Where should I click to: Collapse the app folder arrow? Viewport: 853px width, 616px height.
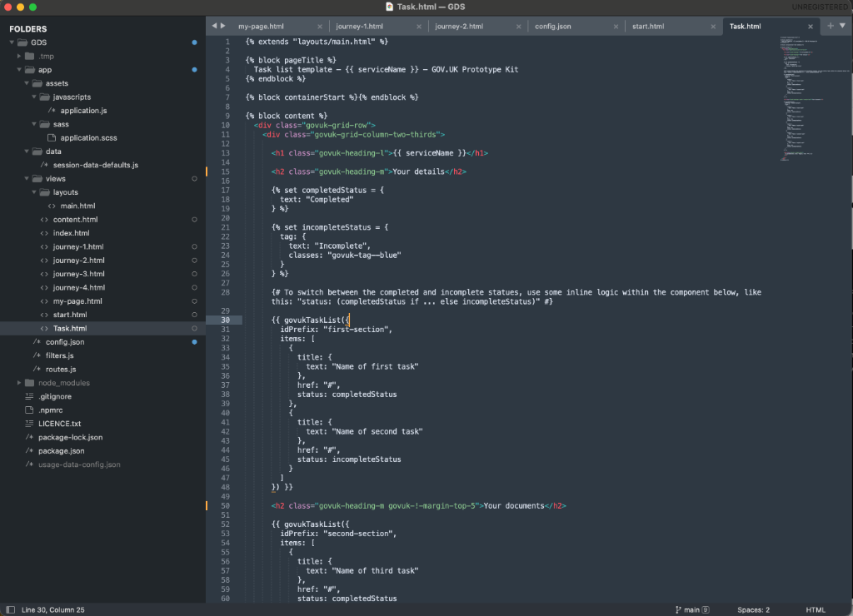(19, 70)
